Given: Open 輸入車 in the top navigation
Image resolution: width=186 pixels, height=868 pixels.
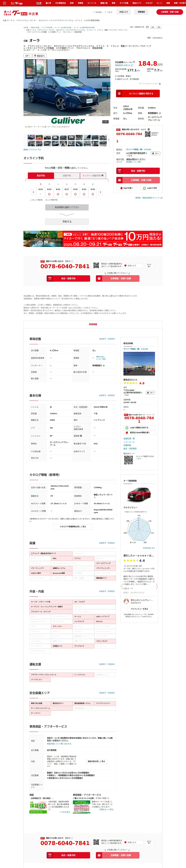Looking at the screenshot, I should click(x=48, y=3).
